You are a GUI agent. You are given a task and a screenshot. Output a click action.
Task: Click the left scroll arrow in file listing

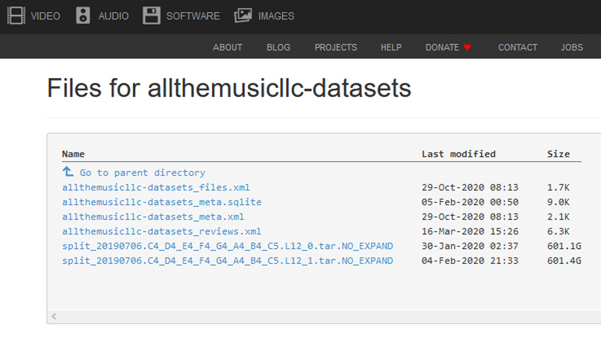[54, 317]
